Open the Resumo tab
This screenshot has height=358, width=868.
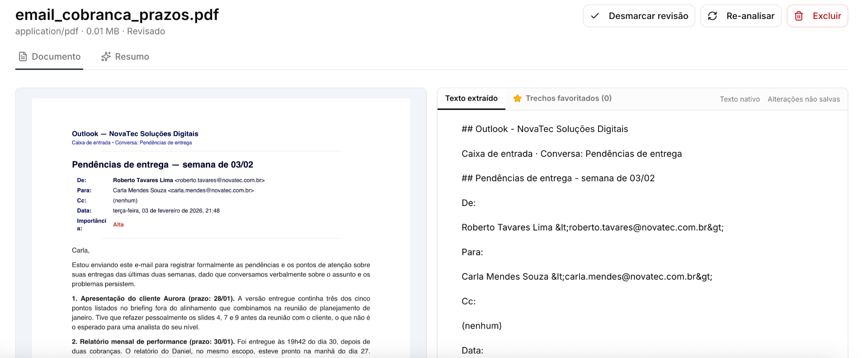125,57
